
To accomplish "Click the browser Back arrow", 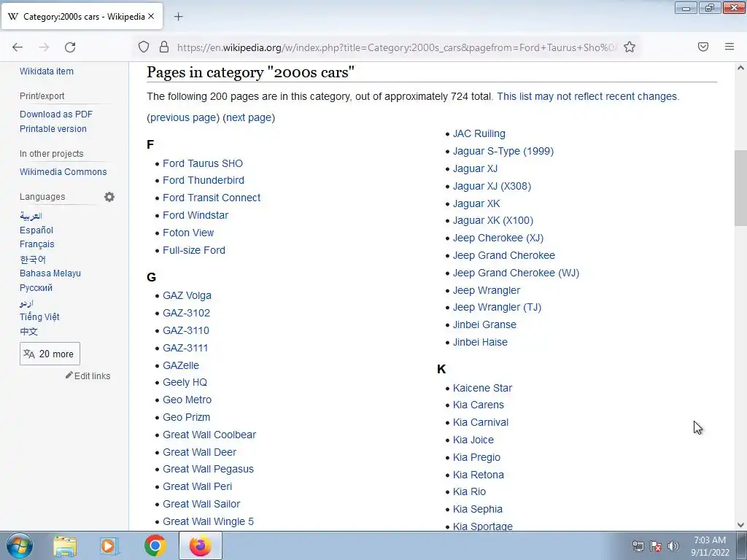I will pyautogui.click(x=18, y=47).
